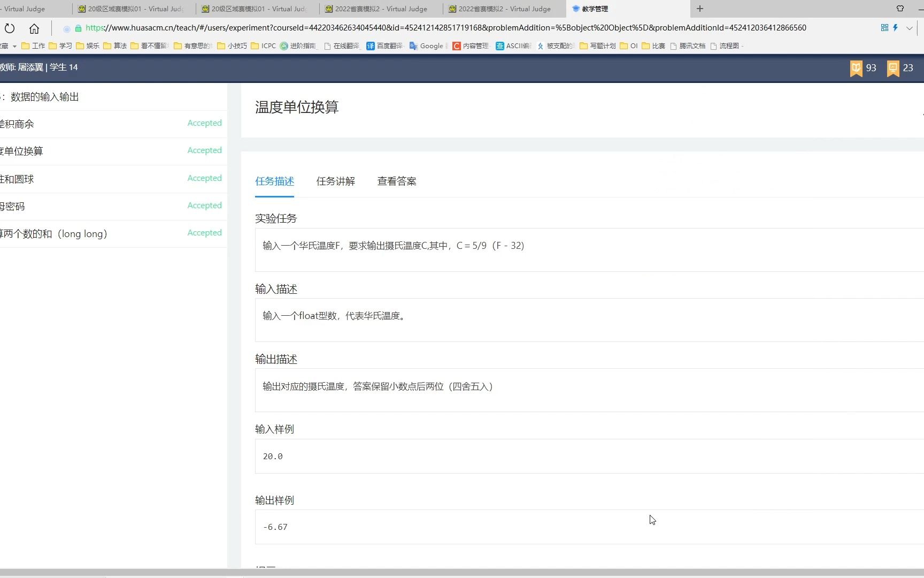Image resolution: width=924 pixels, height=578 pixels.
Task: Switch to the 任务讲解 tab
Action: (x=335, y=181)
